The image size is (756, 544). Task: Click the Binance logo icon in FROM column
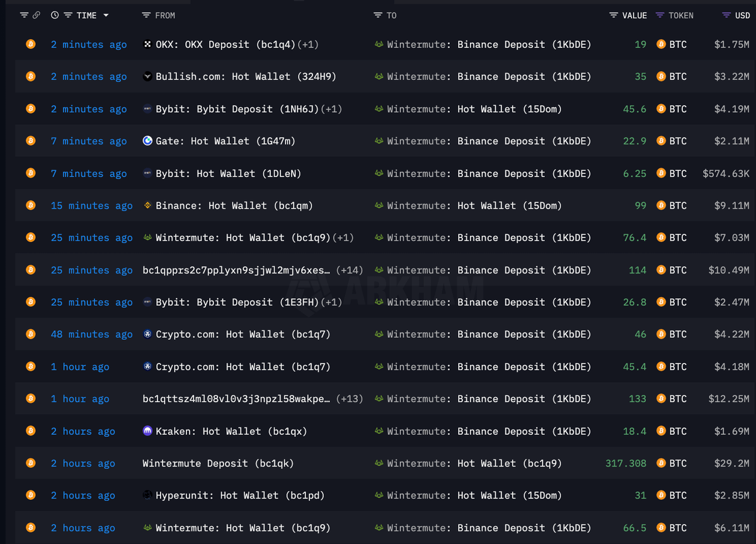point(147,205)
